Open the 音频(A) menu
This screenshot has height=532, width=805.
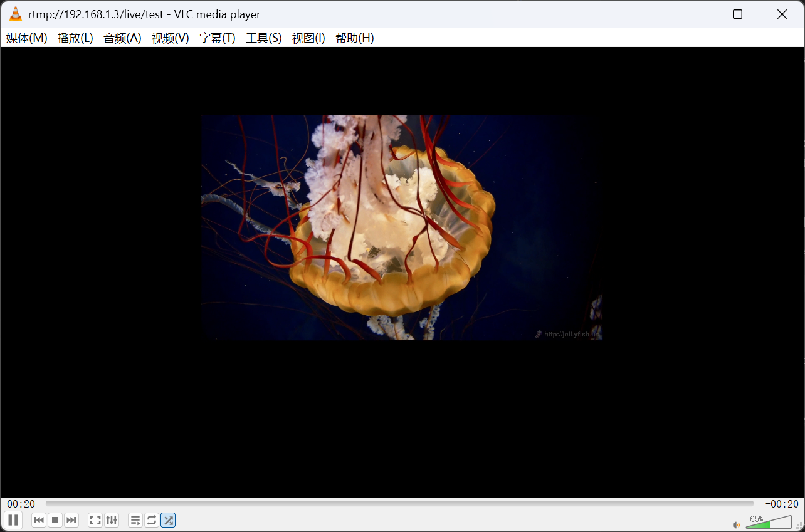pos(122,38)
